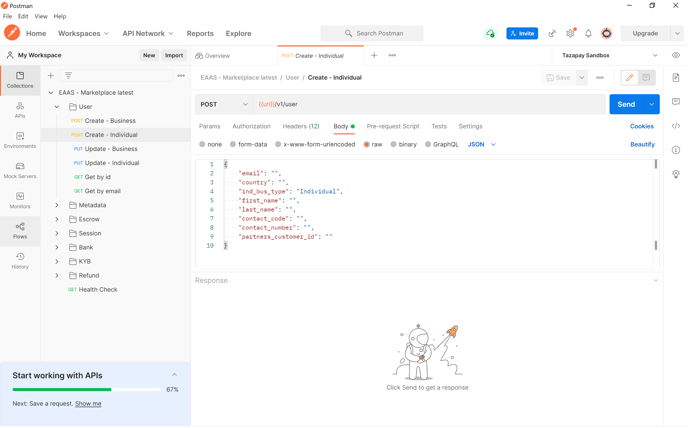The width and height of the screenshot is (688, 428).
Task: Click the request URL input field
Action: pyautogui.click(x=429, y=104)
